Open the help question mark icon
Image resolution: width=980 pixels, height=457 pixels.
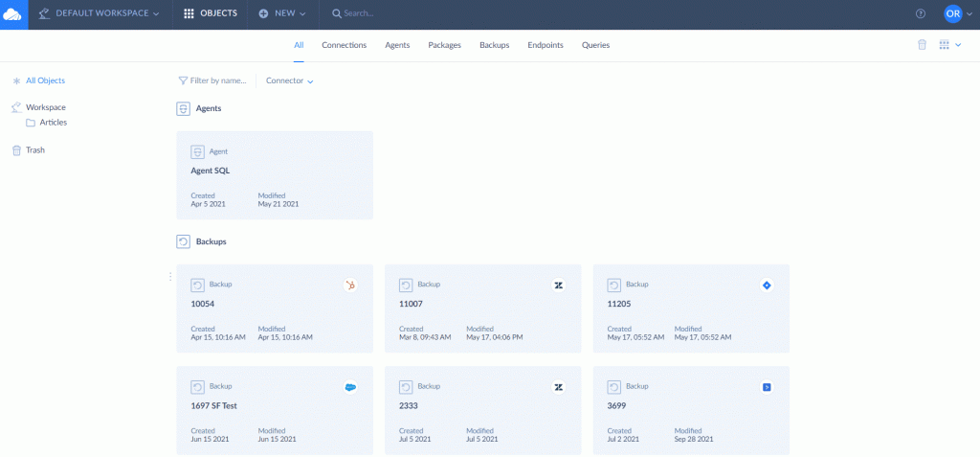[921, 14]
